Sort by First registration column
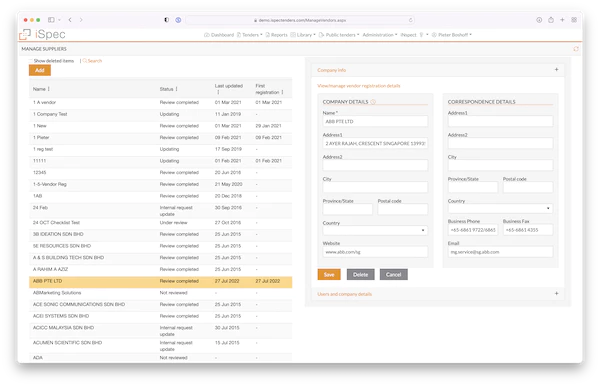This screenshot has width=600, height=386. click(269, 89)
